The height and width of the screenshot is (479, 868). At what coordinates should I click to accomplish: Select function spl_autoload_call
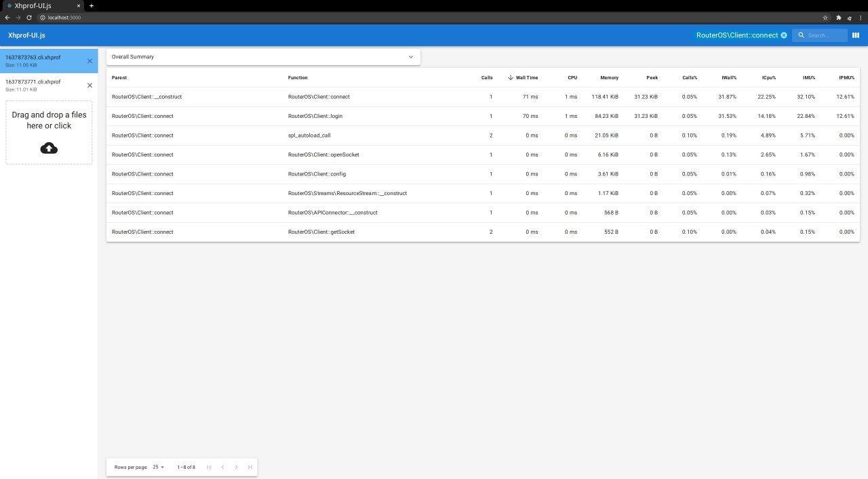[x=309, y=136]
